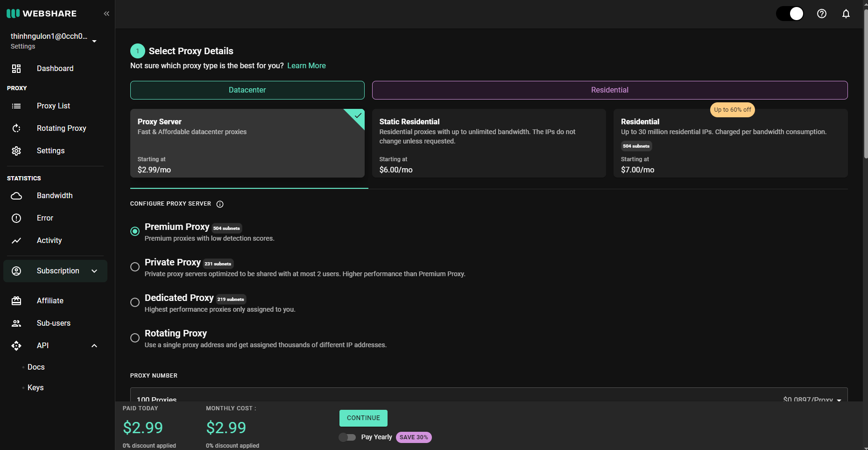Select the Rotating Proxy radio option
This screenshot has height=450, width=868.
pyautogui.click(x=135, y=338)
